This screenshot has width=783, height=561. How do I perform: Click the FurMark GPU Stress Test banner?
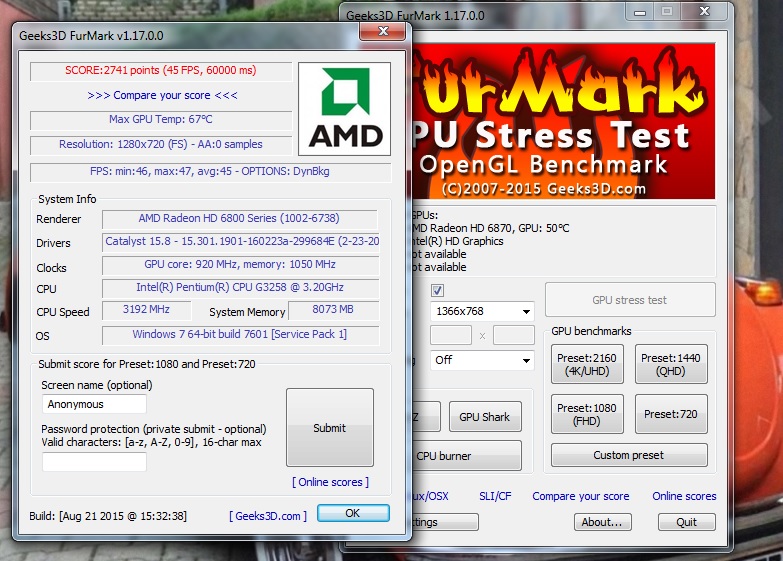(x=563, y=121)
